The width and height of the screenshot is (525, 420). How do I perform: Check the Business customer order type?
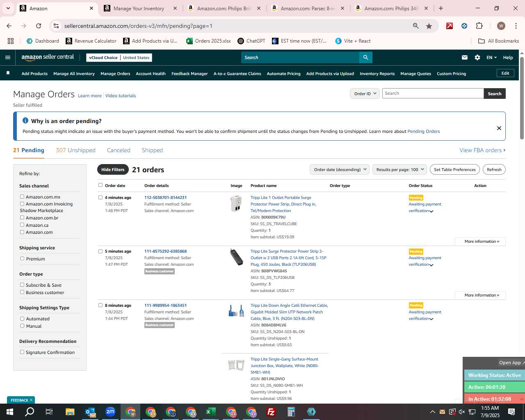[x=22, y=292]
